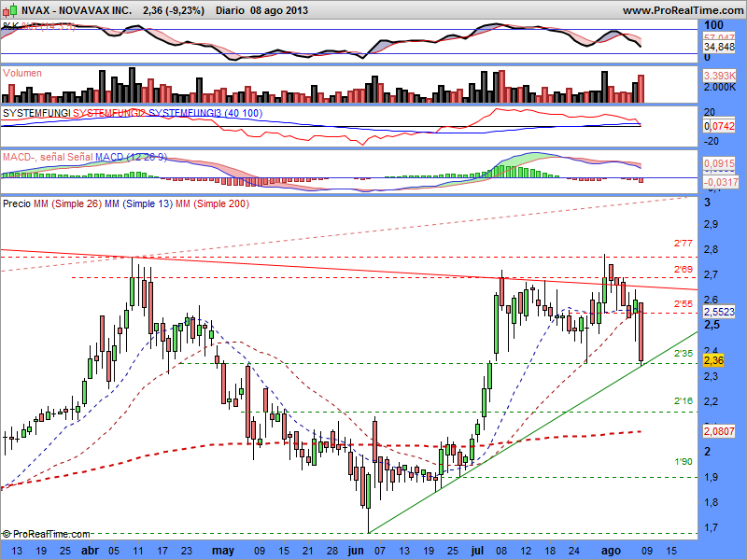747x560 pixels.
Task: Click the '11' date axis label
Action: (x=138, y=551)
